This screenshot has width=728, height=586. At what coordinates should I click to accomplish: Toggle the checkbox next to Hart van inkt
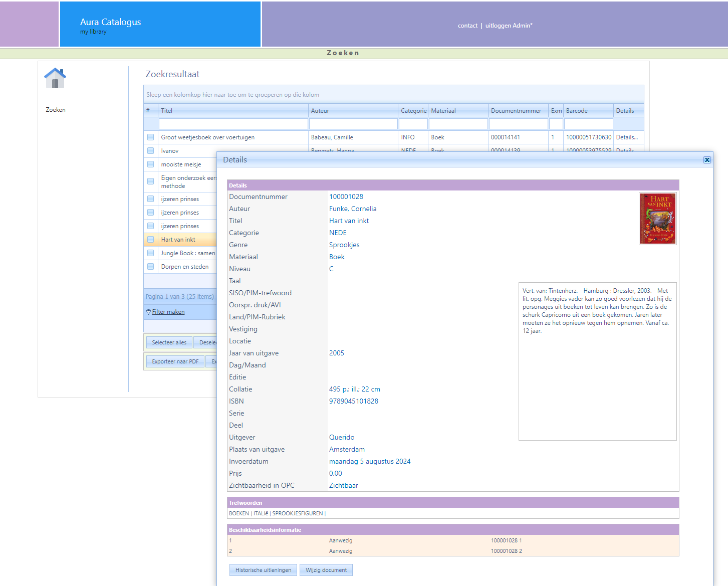(151, 240)
